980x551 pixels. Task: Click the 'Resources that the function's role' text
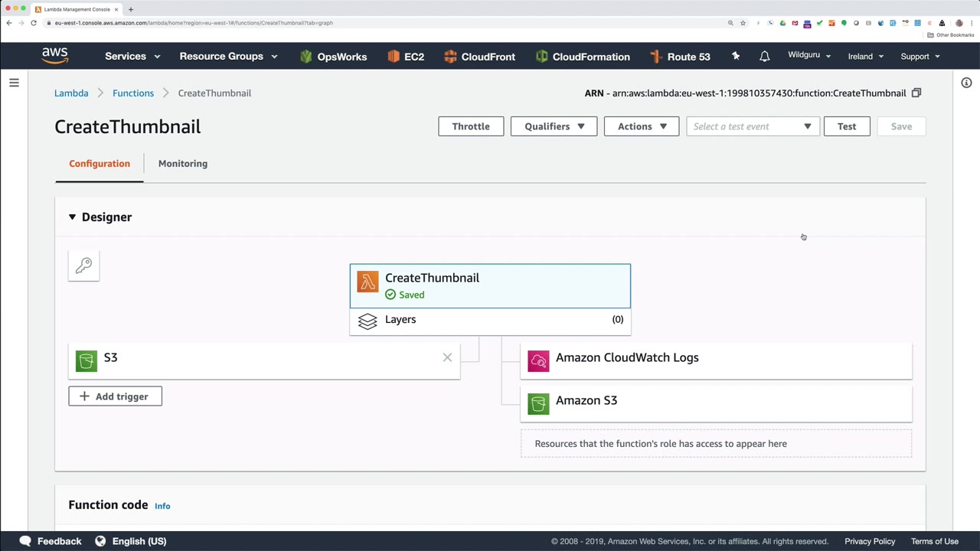pos(661,444)
